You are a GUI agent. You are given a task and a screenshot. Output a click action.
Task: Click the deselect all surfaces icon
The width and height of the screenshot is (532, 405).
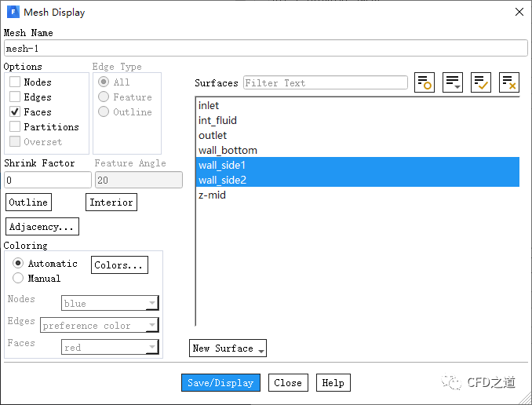tap(509, 82)
